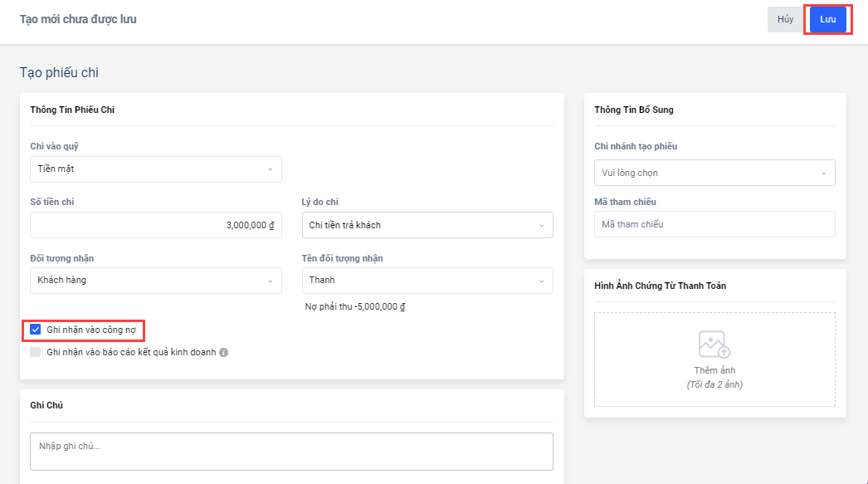Click the chevron arrow in Đối tượng nhận
The width and height of the screenshot is (868, 484).
tap(270, 281)
